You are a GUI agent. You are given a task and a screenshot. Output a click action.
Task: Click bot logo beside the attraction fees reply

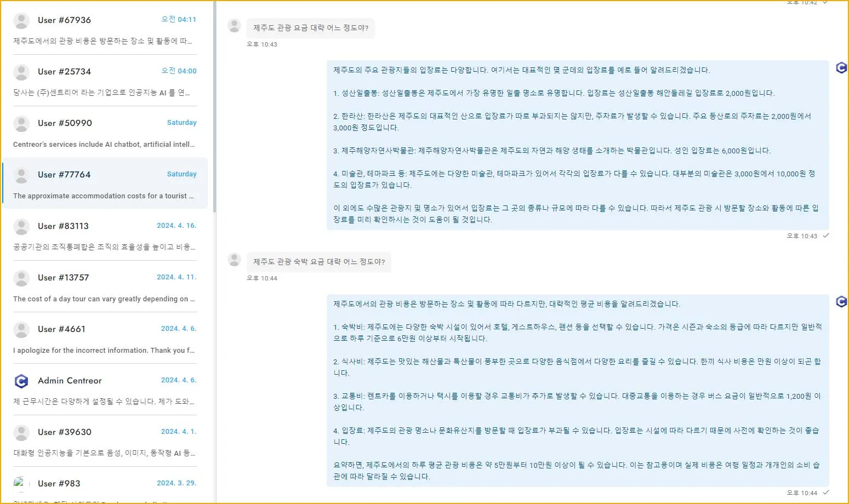click(x=841, y=68)
